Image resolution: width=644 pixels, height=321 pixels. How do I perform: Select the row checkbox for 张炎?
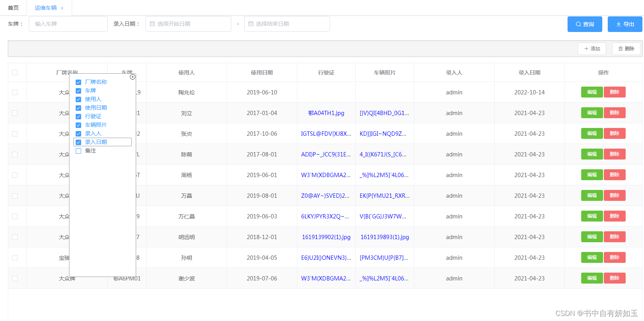[x=15, y=134]
